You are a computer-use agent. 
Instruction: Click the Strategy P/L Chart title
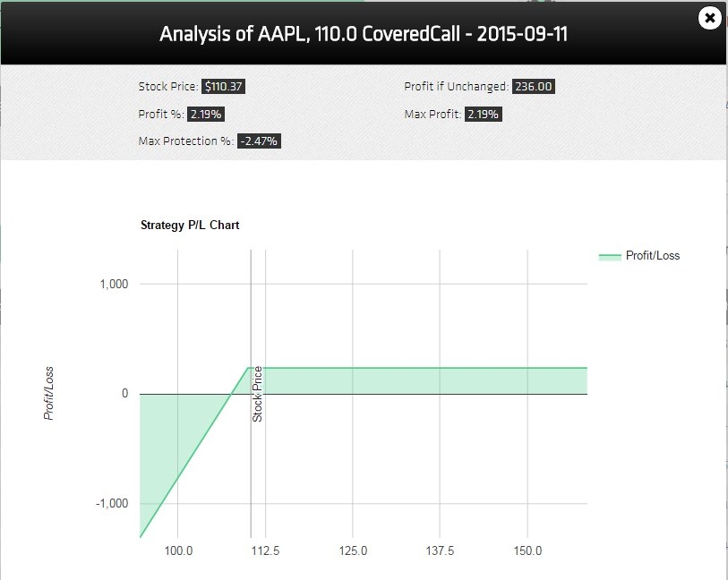click(190, 225)
